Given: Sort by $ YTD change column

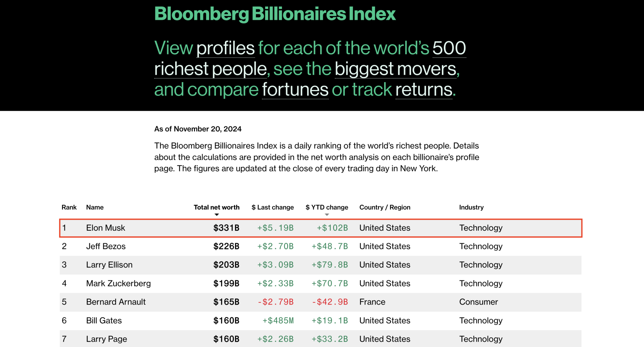Looking at the screenshot, I should (327, 207).
